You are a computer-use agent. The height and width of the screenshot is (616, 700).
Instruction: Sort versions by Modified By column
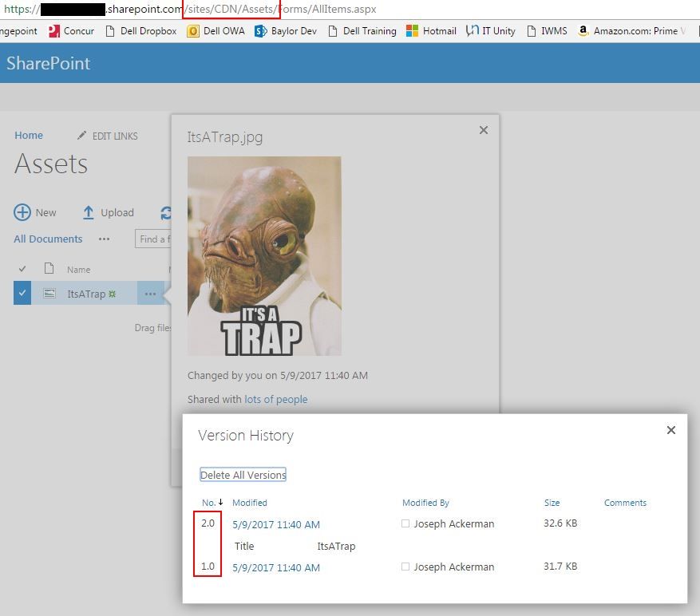pyautogui.click(x=425, y=503)
